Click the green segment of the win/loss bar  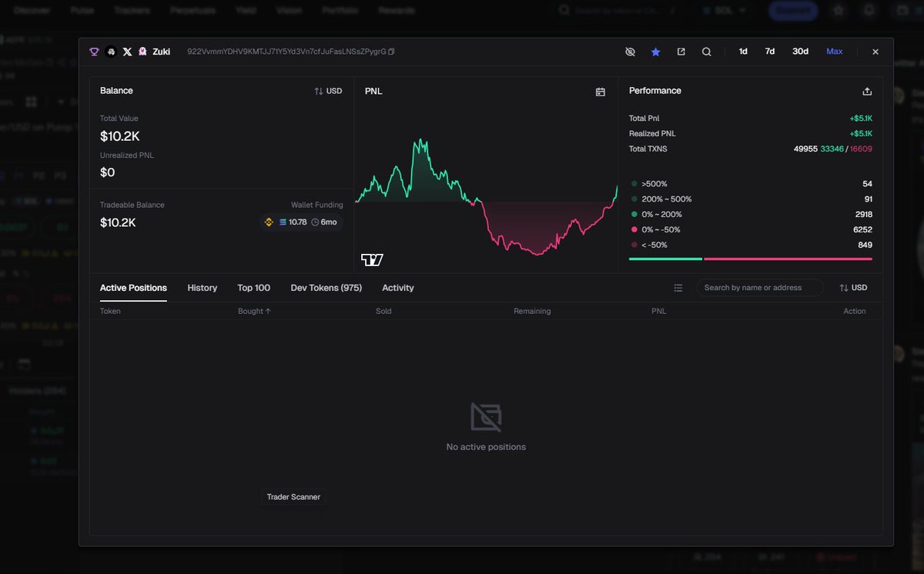(x=665, y=259)
